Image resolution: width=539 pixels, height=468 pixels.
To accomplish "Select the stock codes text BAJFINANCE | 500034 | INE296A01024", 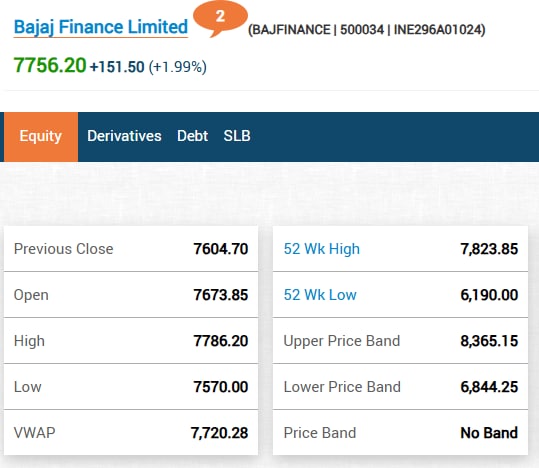I will (366, 30).
